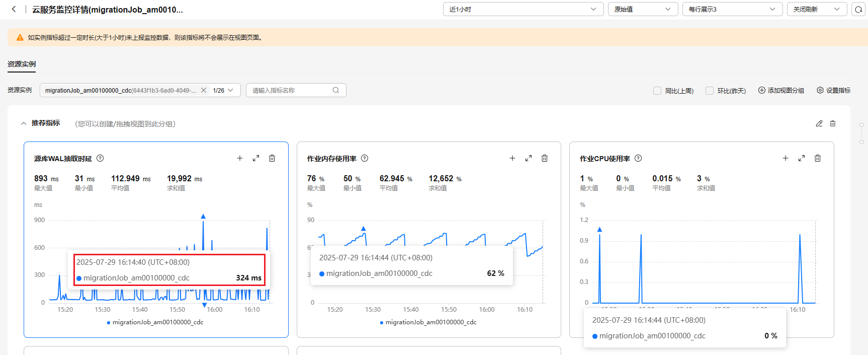Click the 62.945 % 平均值 value

(x=396, y=179)
